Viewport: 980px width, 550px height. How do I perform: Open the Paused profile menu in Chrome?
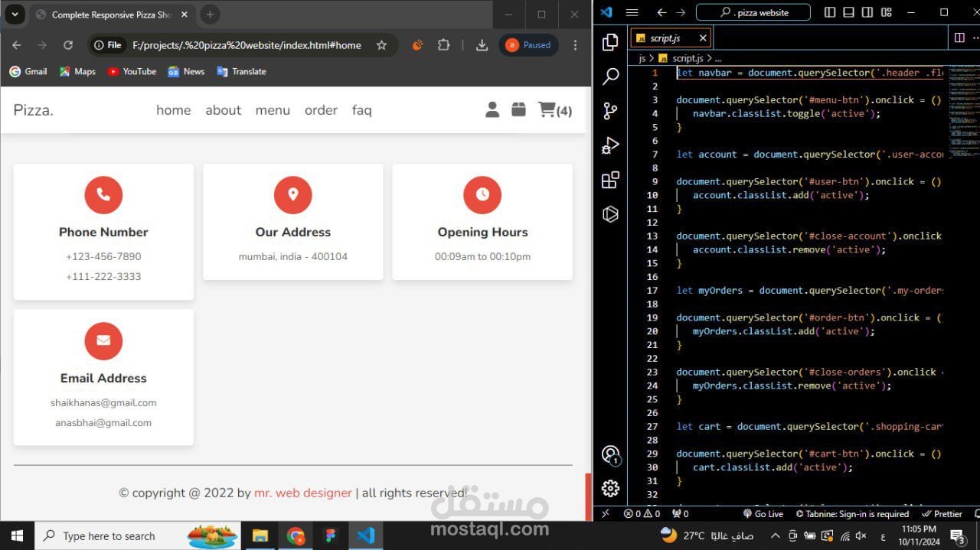click(x=528, y=45)
